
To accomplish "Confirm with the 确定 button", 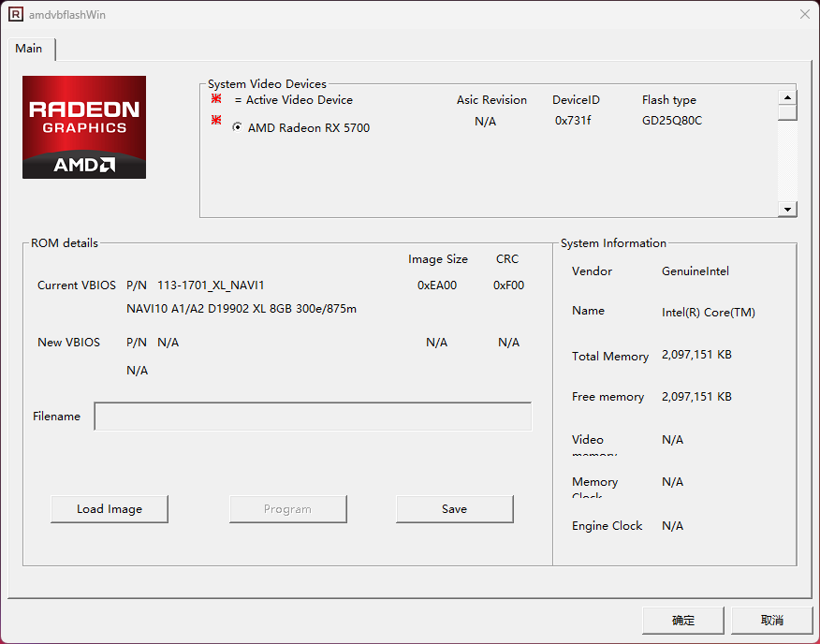I will pos(683,620).
